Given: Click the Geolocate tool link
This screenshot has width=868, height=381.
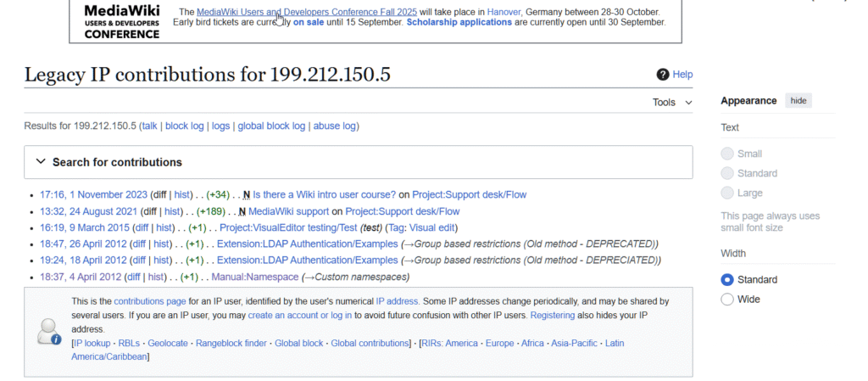Looking at the screenshot, I should click(x=167, y=344).
